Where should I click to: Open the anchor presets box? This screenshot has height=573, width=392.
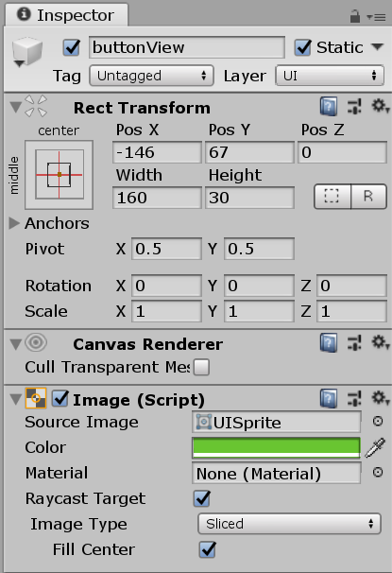pyautogui.click(x=60, y=175)
